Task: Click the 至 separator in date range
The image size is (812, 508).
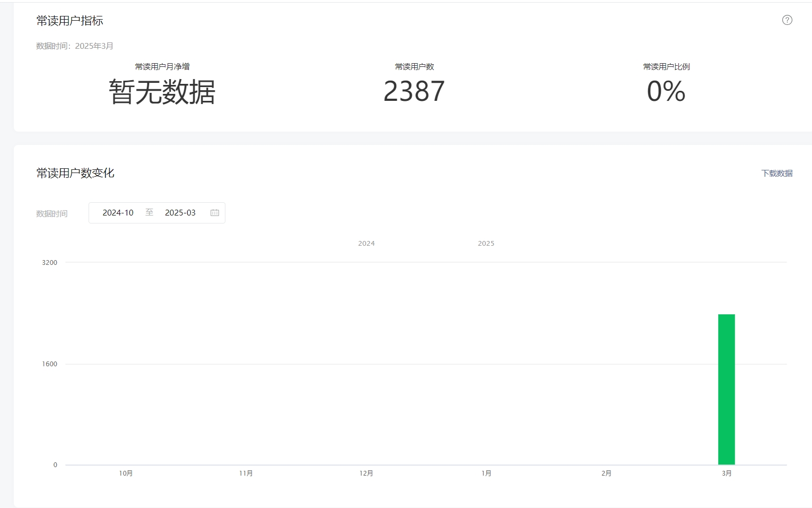Action: click(150, 212)
